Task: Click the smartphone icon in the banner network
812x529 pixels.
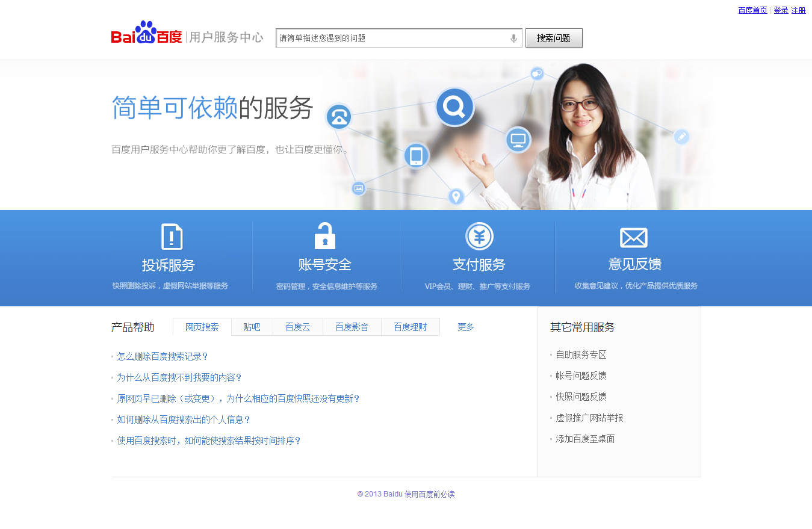Action: pyautogui.click(x=416, y=155)
